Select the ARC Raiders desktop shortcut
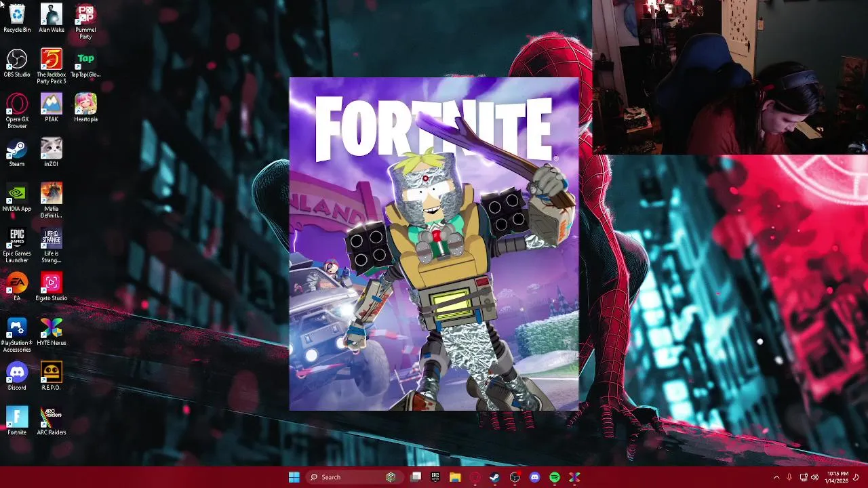 (52, 421)
